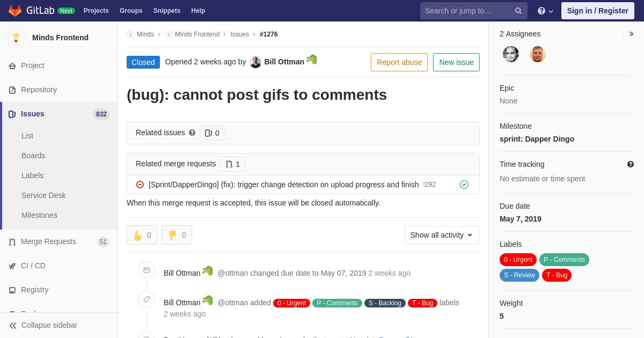Open the Registry sidebar icon
Screen dimensions: 644x338
pyautogui.click(x=12, y=290)
